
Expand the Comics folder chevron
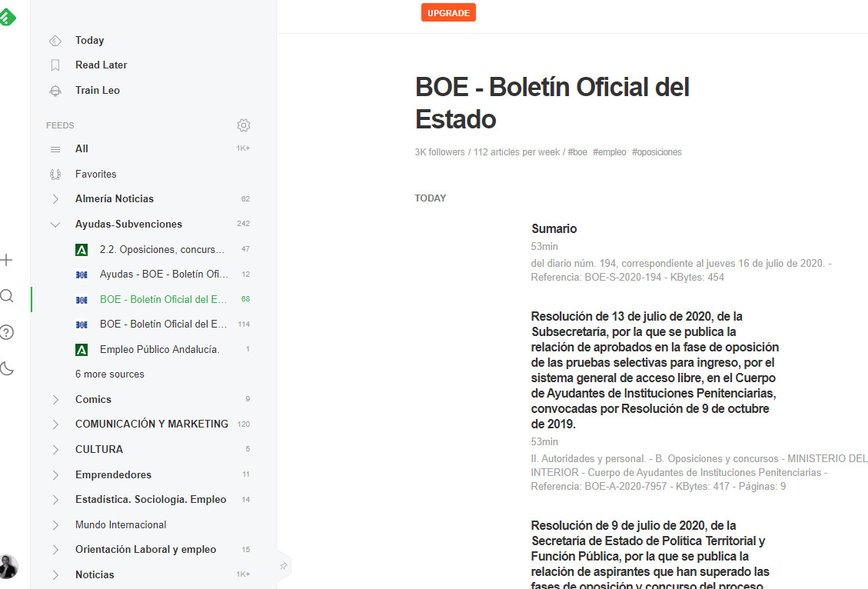[55, 399]
